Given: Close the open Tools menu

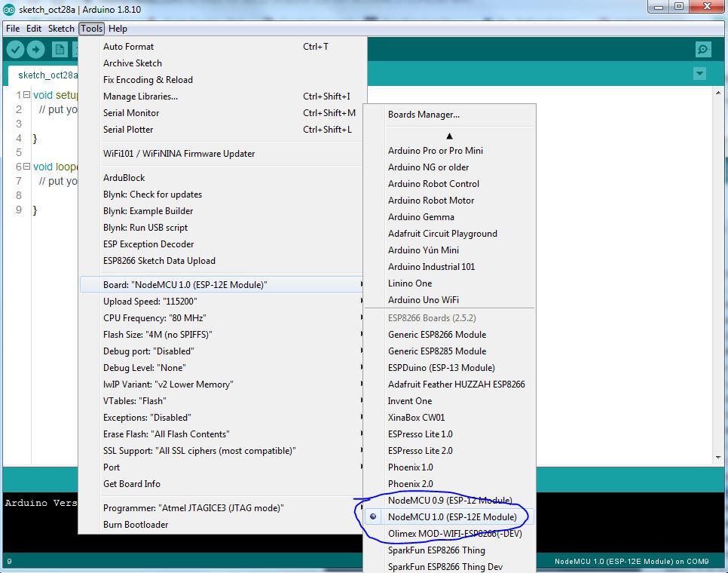Looking at the screenshot, I should tap(91, 29).
